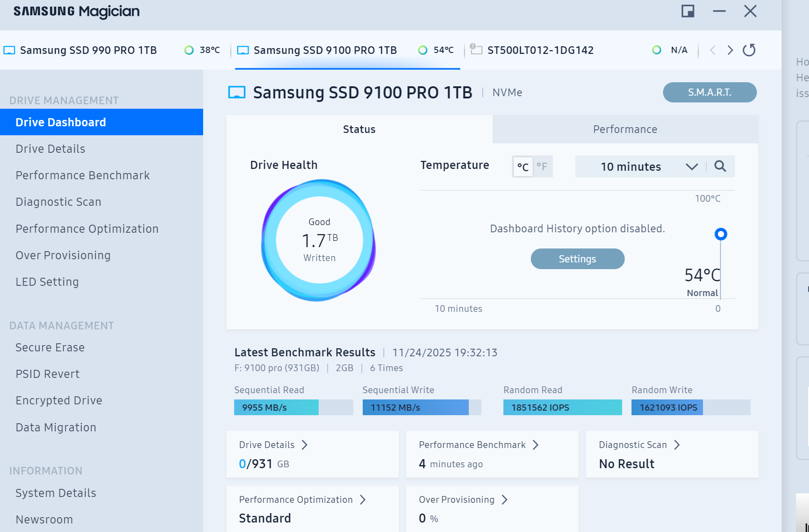The height and width of the screenshot is (532, 809).
Task: Click the '4 minutes ago' benchmark text
Action: (x=451, y=464)
